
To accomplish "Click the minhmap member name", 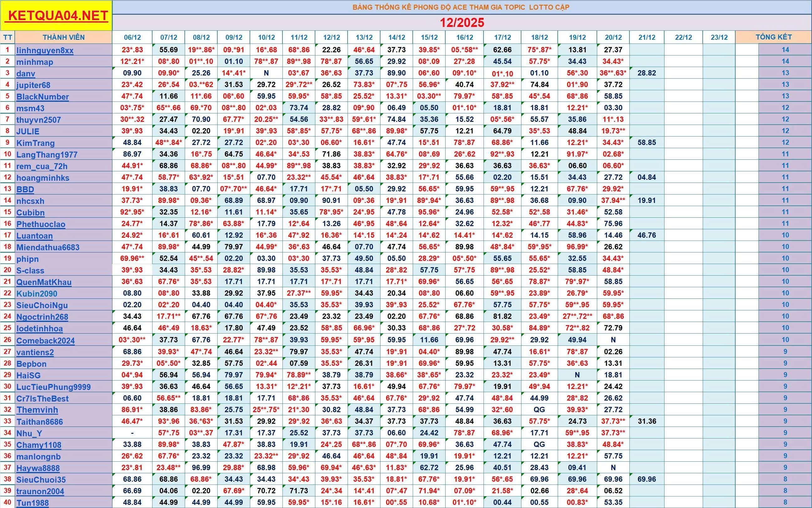I will tap(35, 62).
